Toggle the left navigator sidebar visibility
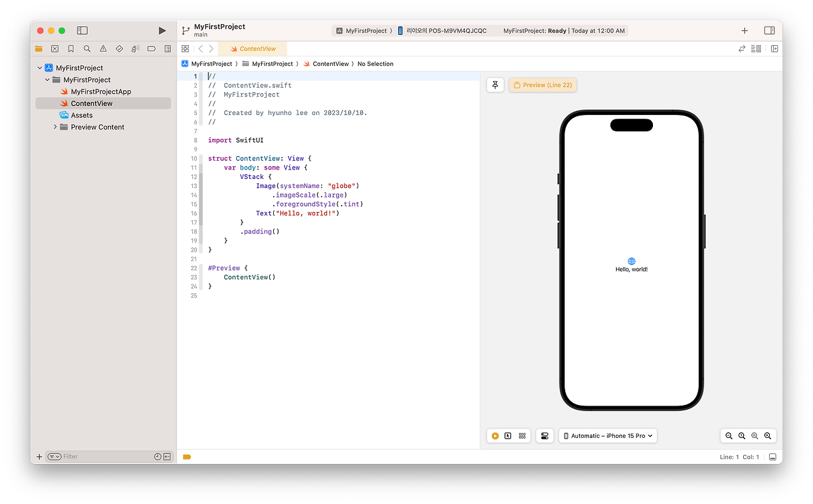Viewport: 813px width, 504px height. point(82,30)
